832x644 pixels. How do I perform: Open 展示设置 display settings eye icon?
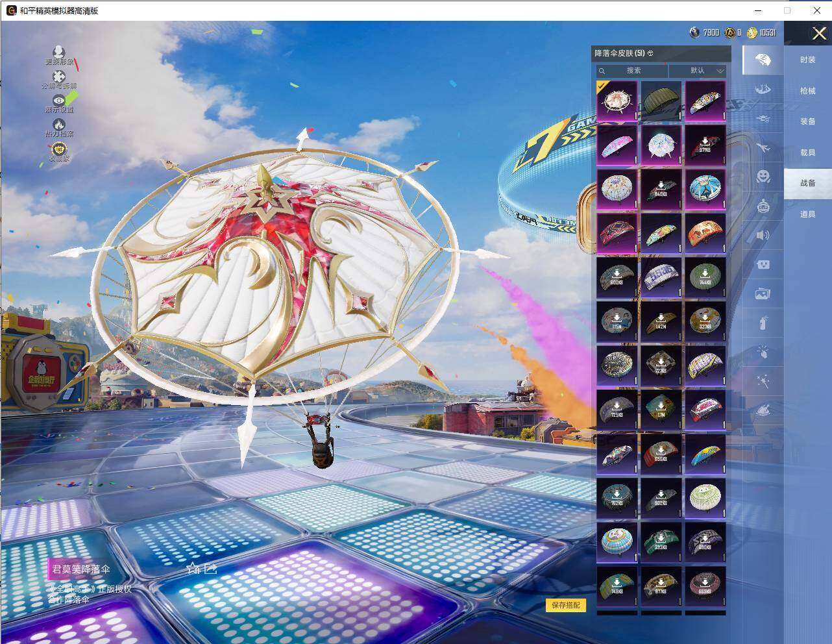tap(59, 100)
